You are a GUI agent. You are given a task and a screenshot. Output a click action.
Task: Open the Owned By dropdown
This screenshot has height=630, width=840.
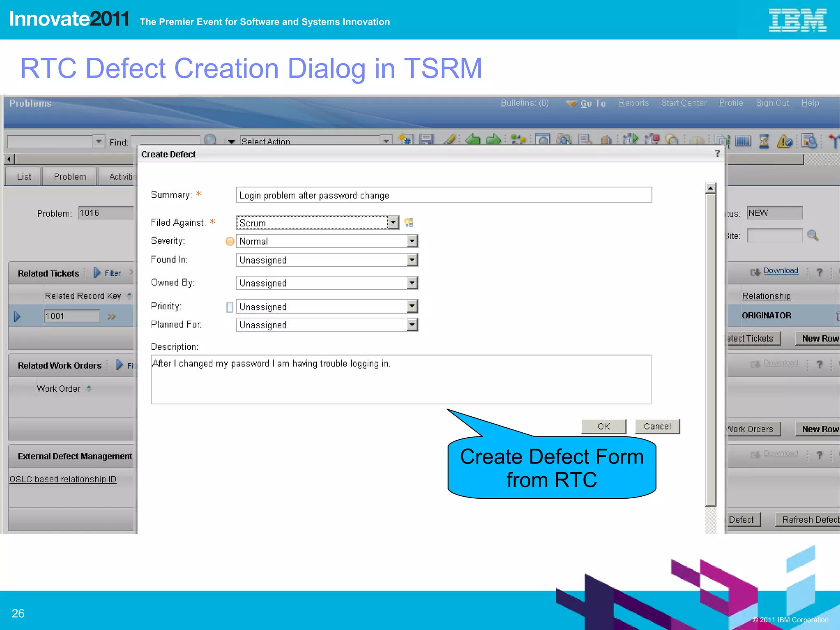click(412, 283)
